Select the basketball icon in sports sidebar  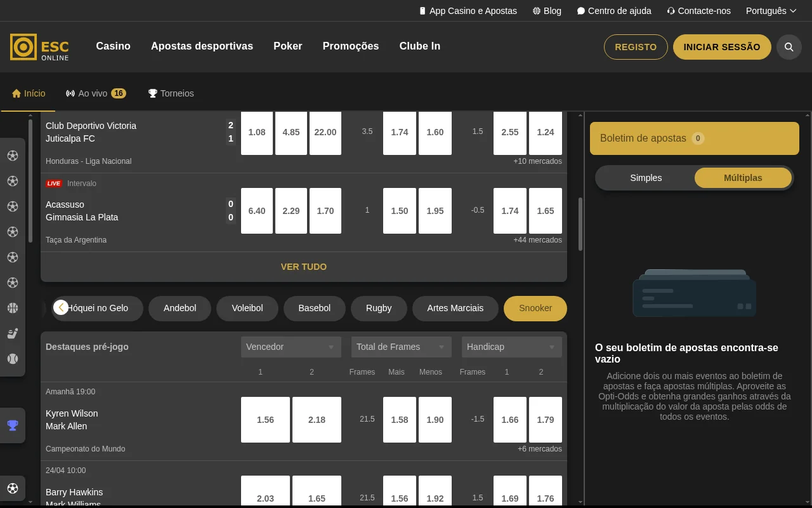coord(13,308)
